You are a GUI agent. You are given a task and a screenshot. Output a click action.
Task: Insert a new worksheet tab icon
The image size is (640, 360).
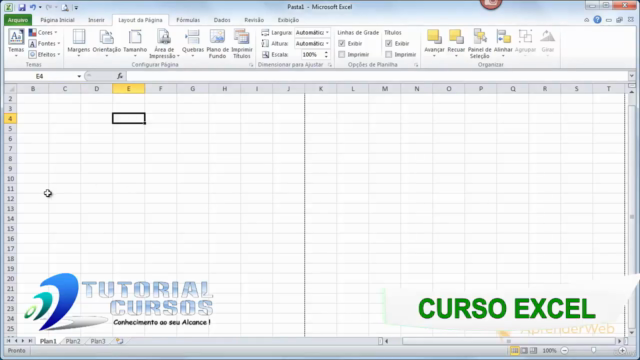(x=119, y=341)
